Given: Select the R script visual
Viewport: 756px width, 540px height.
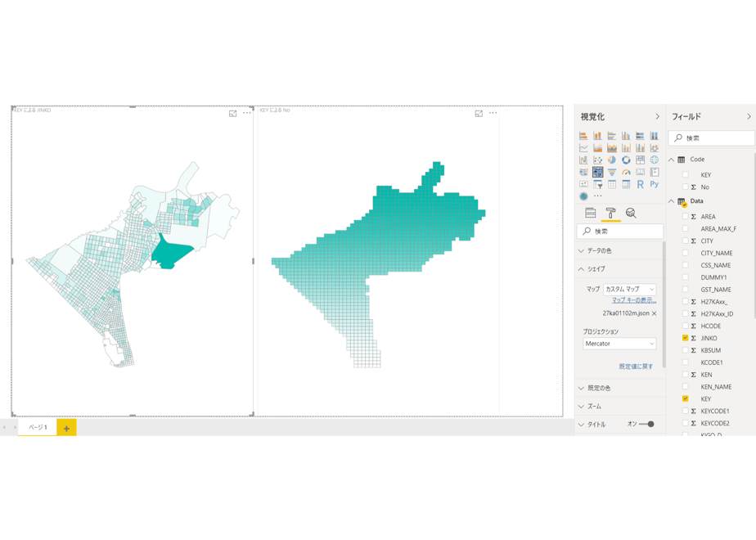Looking at the screenshot, I should [x=641, y=184].
